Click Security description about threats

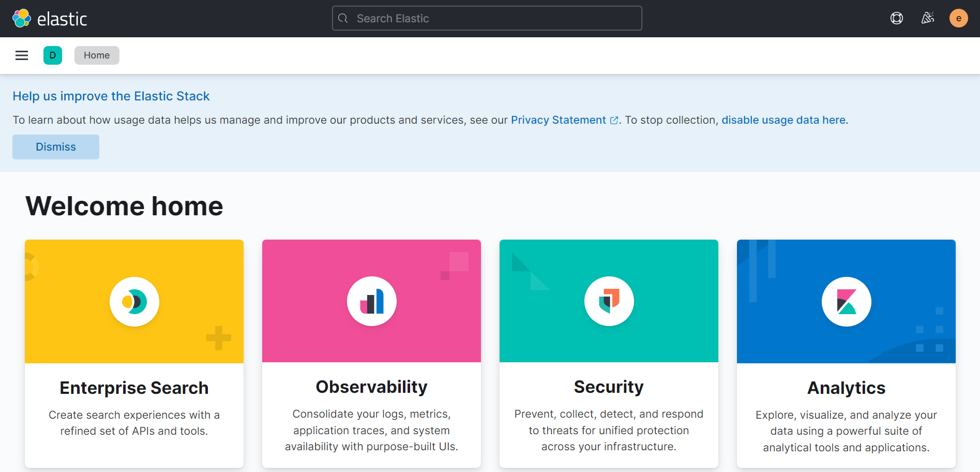click(x=609, y=430)
